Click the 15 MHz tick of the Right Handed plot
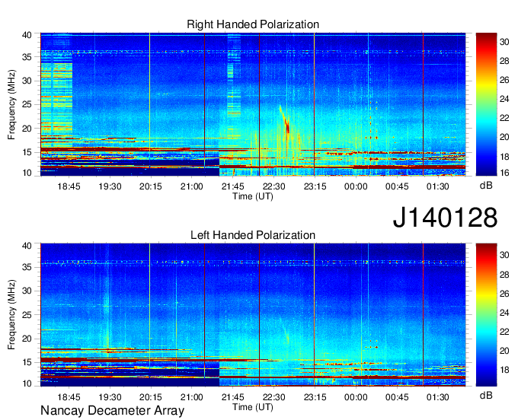This screenshot has width=518, height=420. point(27,152)
